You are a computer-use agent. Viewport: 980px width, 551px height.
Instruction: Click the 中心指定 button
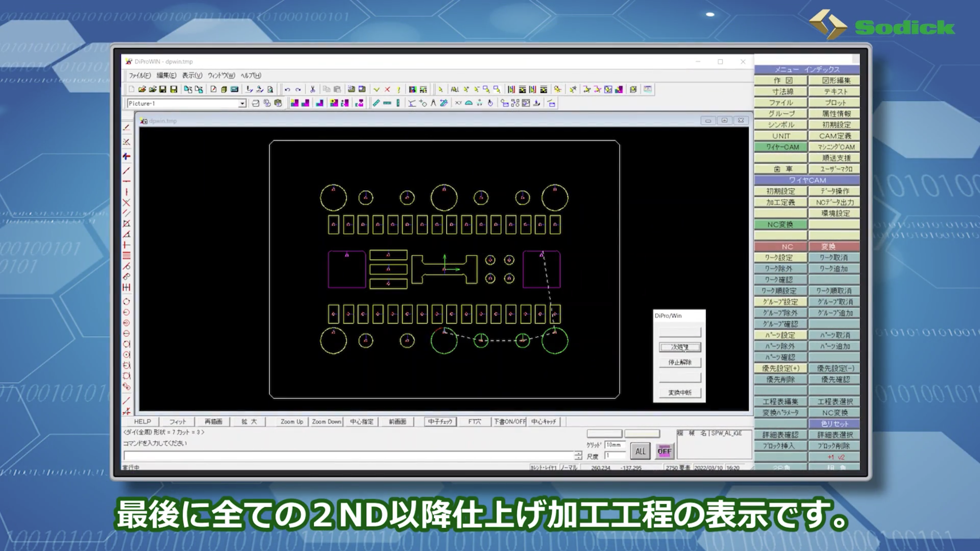362,421
